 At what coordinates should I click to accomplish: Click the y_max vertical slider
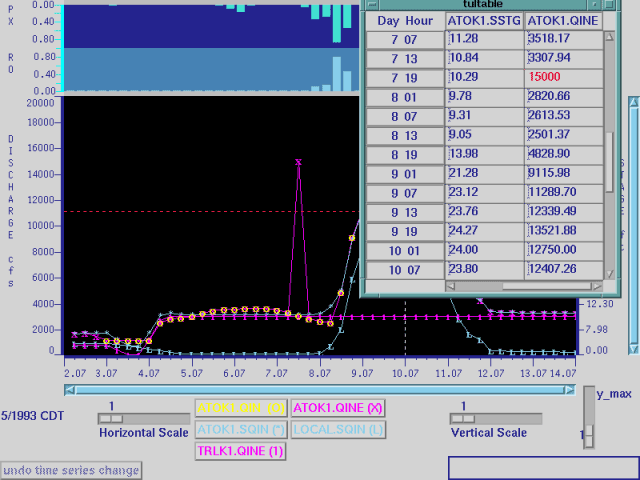589,417
